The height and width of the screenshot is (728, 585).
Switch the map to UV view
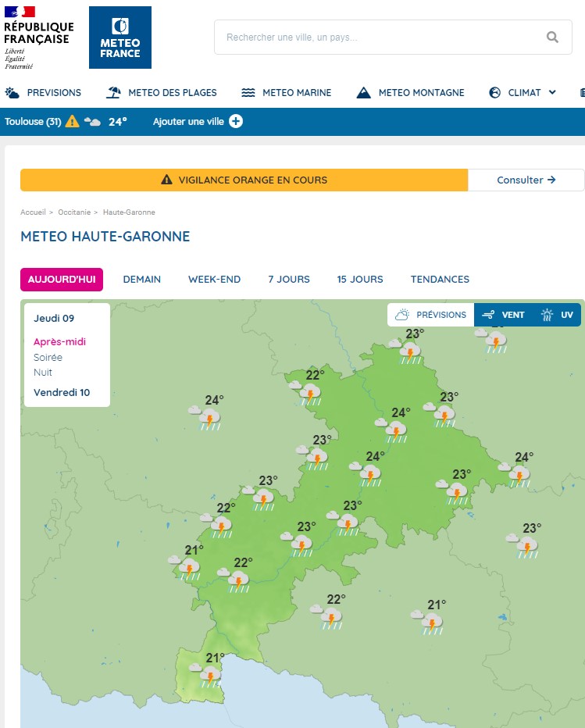pyautogui.click(x=557, y=315)
